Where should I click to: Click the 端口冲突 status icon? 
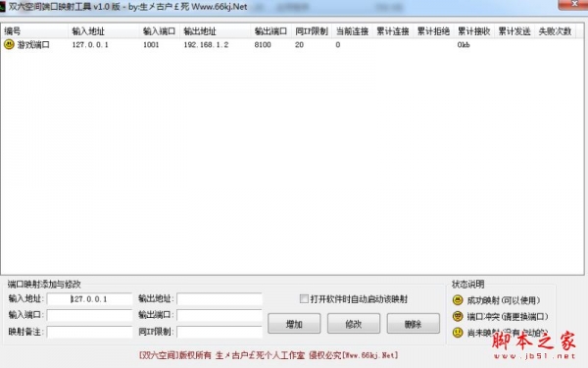click(x=458, y=316)
